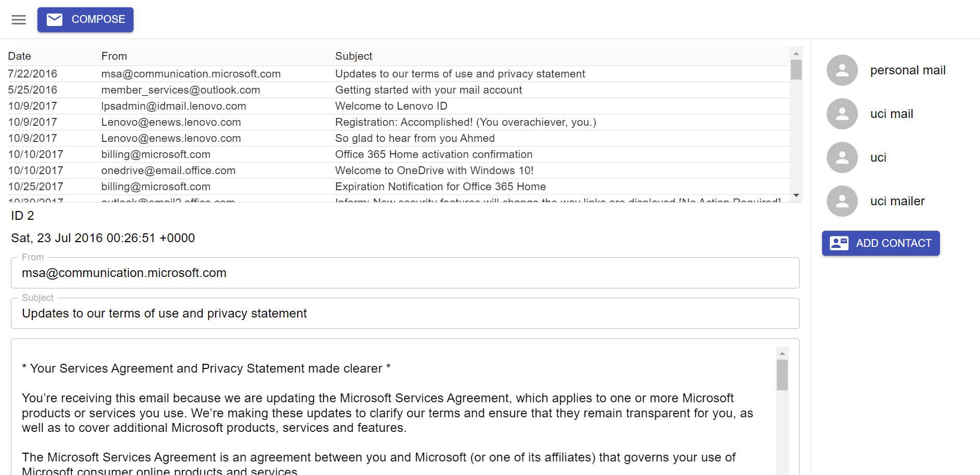Click the Subject input field
Viewport: 980px width, 475px height.
[405, 313]
